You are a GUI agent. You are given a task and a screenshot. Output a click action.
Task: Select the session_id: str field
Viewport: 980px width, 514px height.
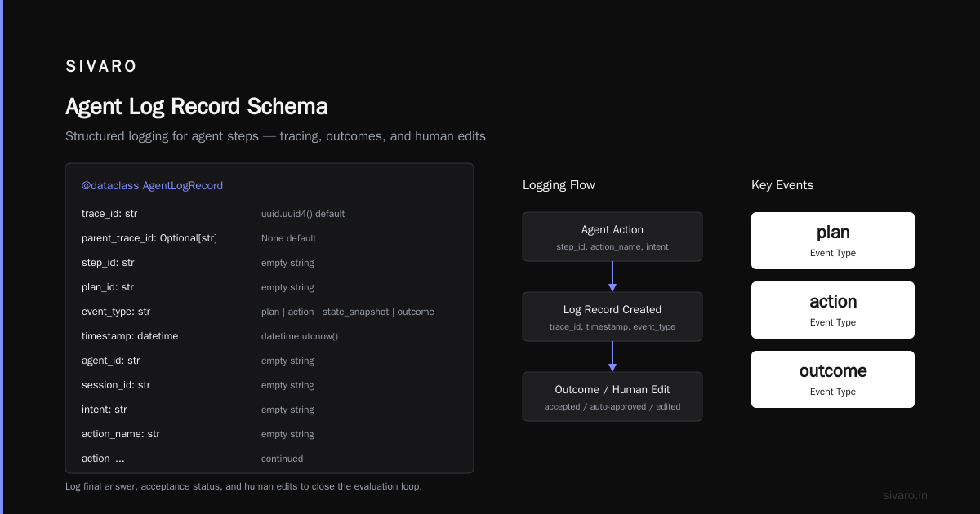116,385
